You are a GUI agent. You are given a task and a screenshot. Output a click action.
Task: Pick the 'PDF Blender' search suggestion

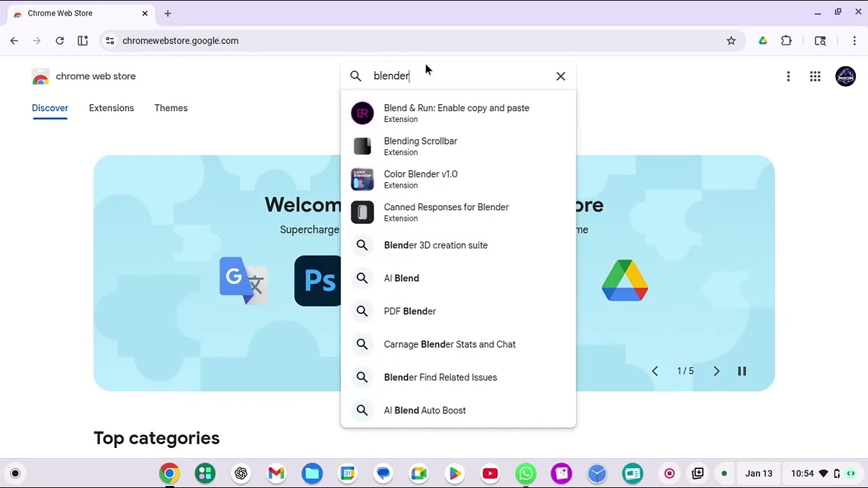(x=458, y=311)
